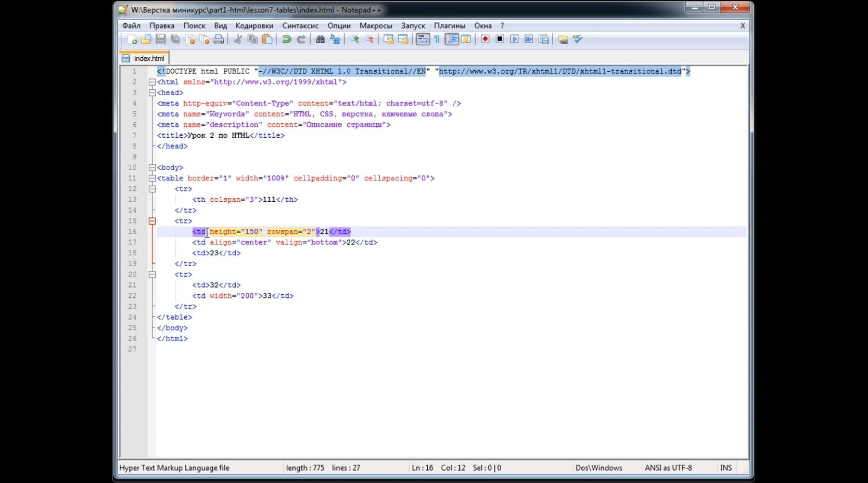Viewport: 868px width, 483px height.
Task: Click line number 27 in the margin
Action: [132, 349]
